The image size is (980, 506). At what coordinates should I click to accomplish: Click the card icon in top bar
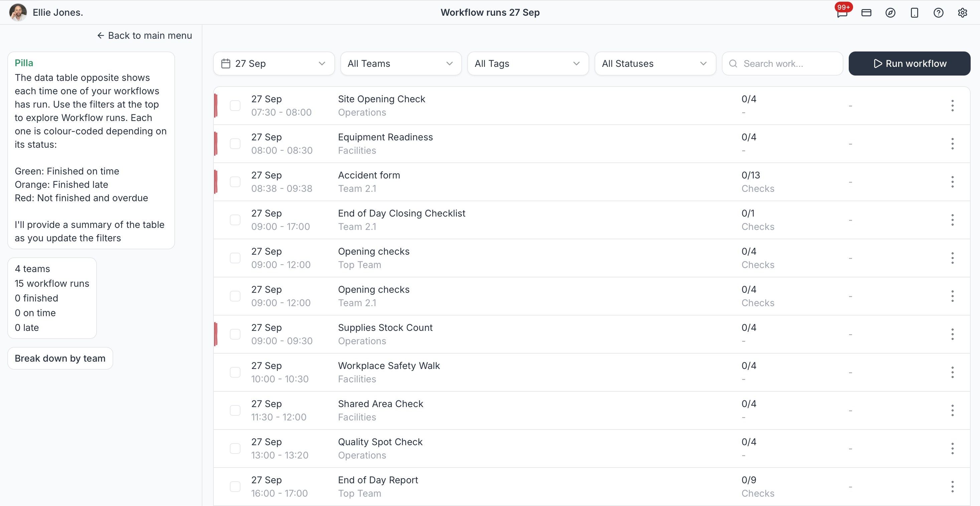pos(866,13)
